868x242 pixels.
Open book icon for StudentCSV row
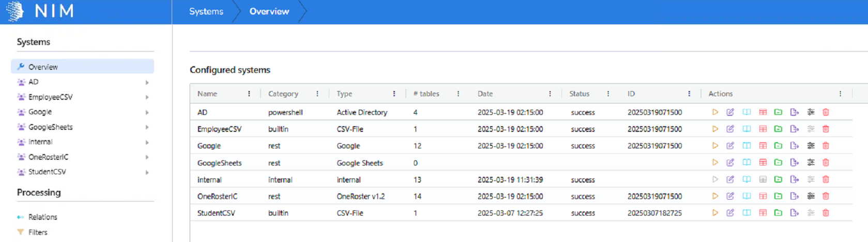coord(747,213)
